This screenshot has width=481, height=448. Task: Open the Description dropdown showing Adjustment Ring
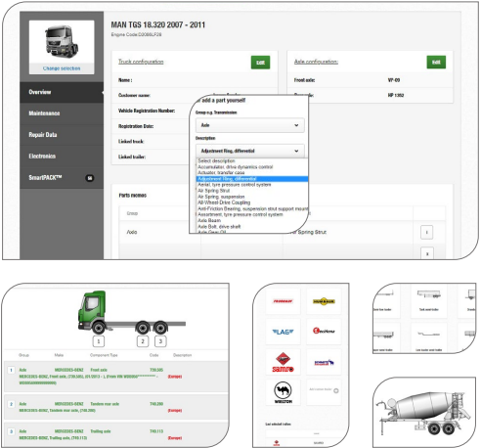(250, 151)
